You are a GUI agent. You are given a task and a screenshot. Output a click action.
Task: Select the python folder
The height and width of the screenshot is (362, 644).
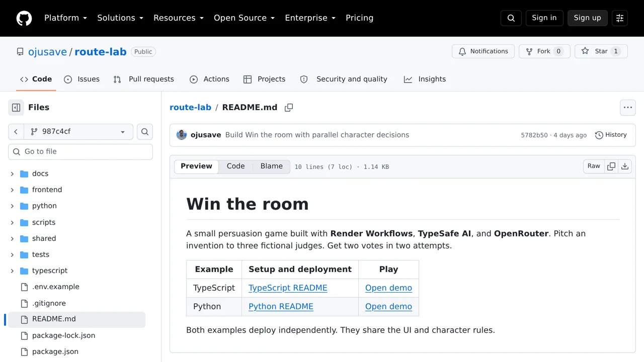(44, 206)
